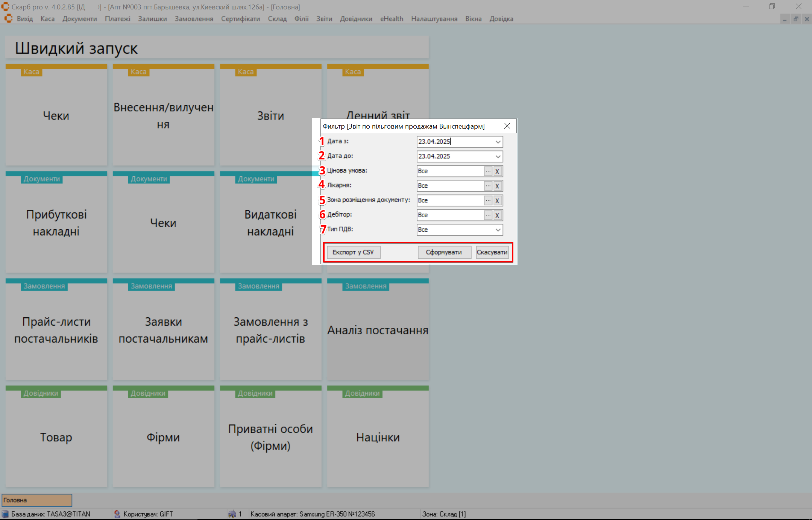
Task: Expand the Дата до date dropdown
Action: point(498,156)
